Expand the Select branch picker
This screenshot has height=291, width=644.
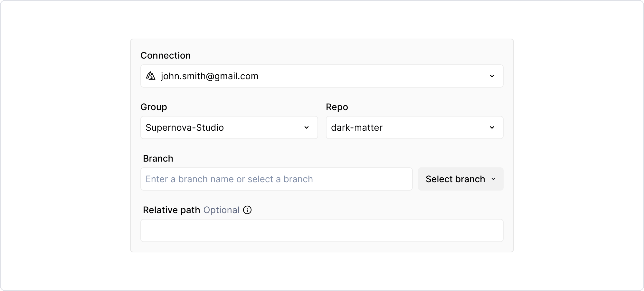click(x=460, y=179)
